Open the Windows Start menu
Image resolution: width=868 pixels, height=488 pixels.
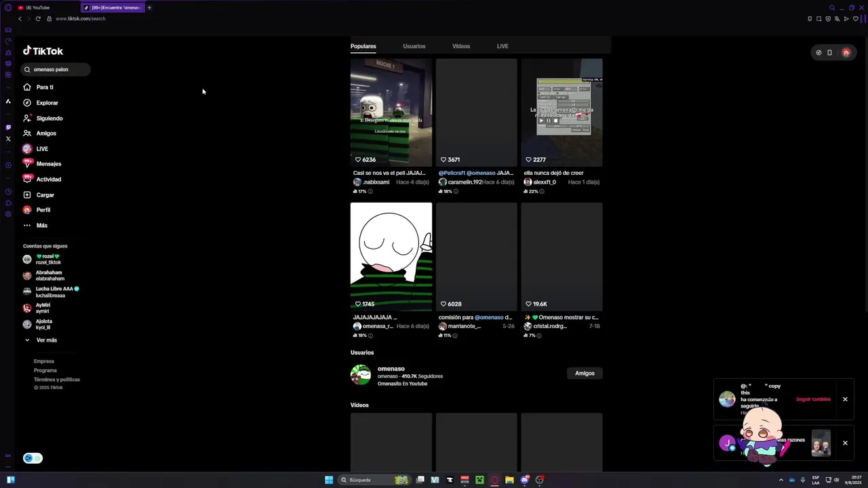[x=329, y=480]
